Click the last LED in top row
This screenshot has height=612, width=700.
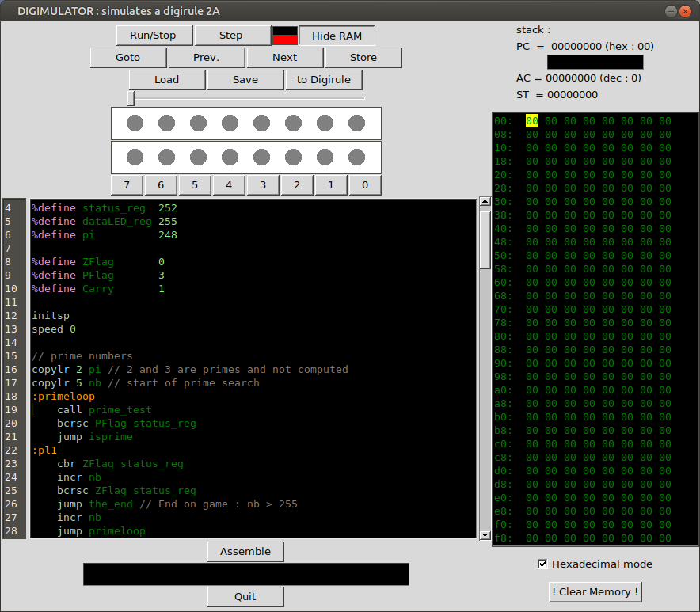(x=356, y=124)
